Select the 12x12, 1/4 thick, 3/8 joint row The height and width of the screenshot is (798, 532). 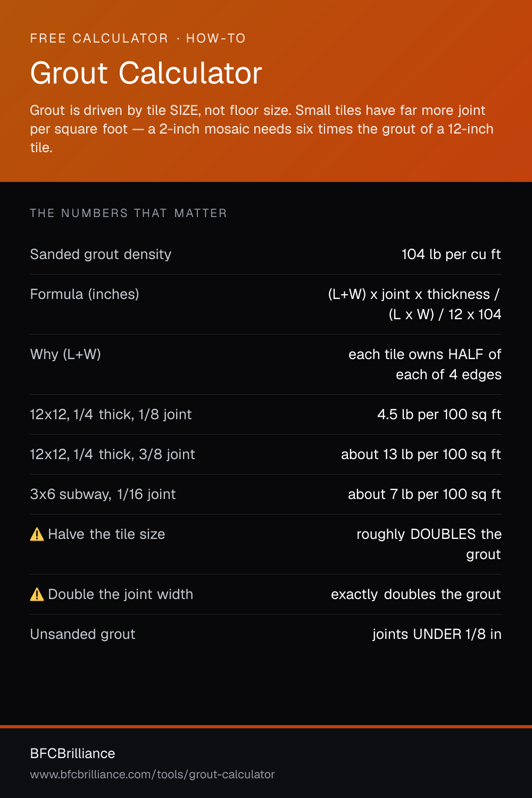click(x=266, y=454)
